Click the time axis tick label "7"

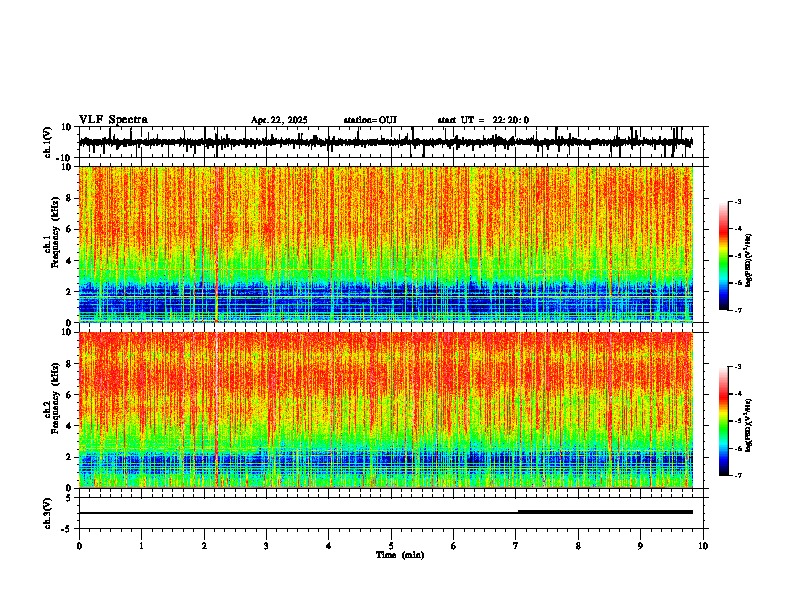point(516,546)
